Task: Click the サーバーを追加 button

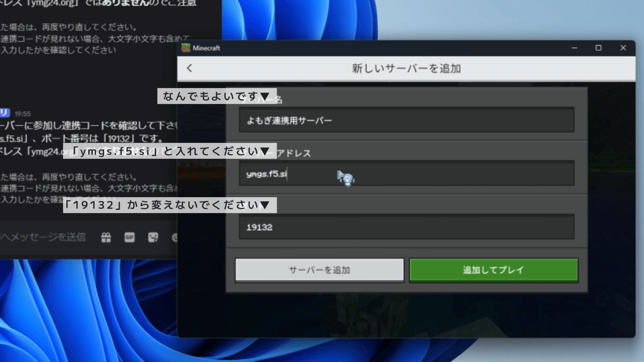Action: (319, 270)
